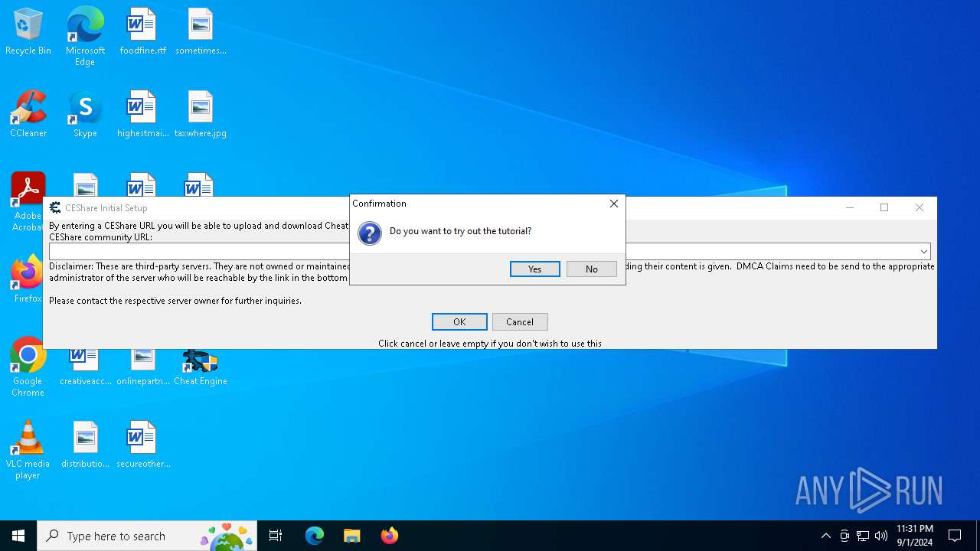The image size is (980, 551).
Task: Select the foodfine.rtf desktop file
Action: (x=142, y=32)
